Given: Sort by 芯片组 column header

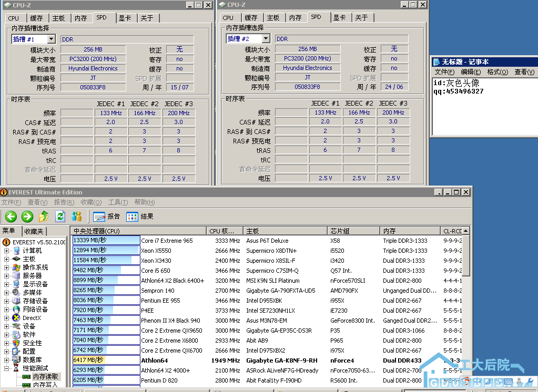Looking at the screenshot, I should pos(353,231).
